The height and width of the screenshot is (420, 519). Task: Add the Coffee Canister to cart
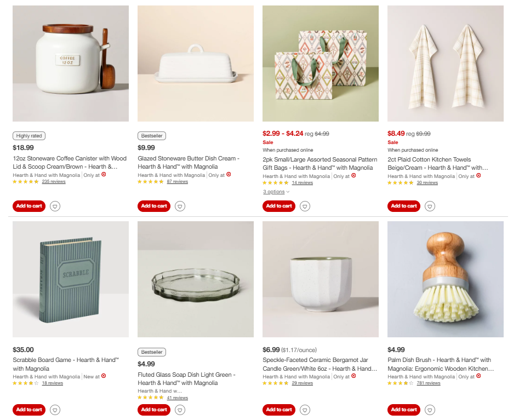click(29, 206)
